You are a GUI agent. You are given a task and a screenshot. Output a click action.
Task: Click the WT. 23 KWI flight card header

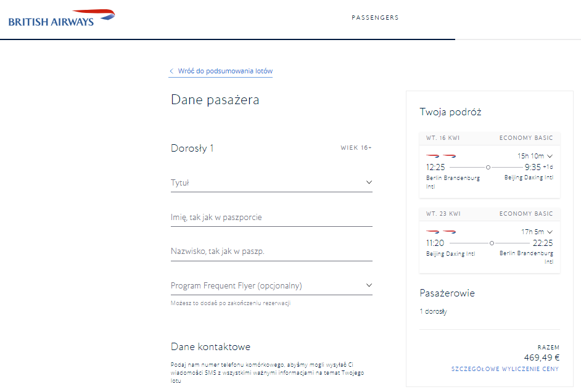click(490, 214)
